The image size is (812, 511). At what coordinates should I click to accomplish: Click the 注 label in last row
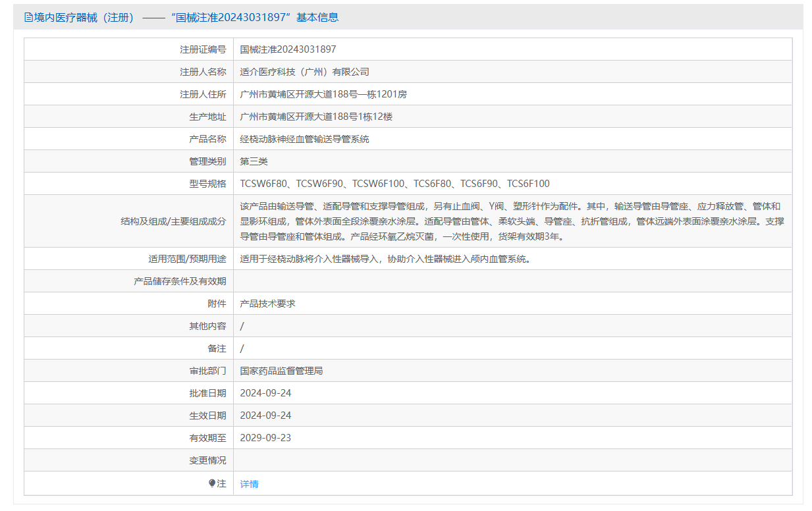[x=221, y=484]
